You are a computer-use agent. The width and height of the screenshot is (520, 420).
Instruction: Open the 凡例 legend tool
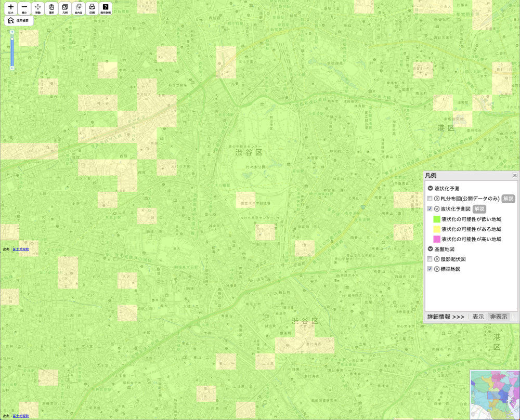pyautogui.click(x=65, y=8)
